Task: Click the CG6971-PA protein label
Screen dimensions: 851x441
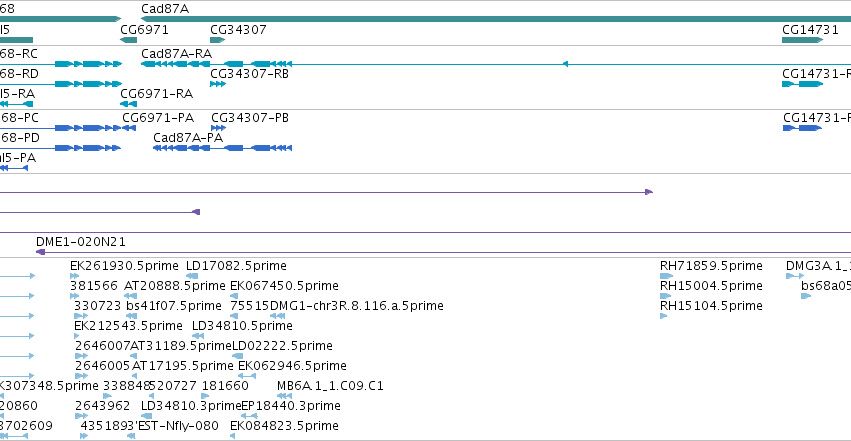Action: pyautogui.click(x=158, y=118)
